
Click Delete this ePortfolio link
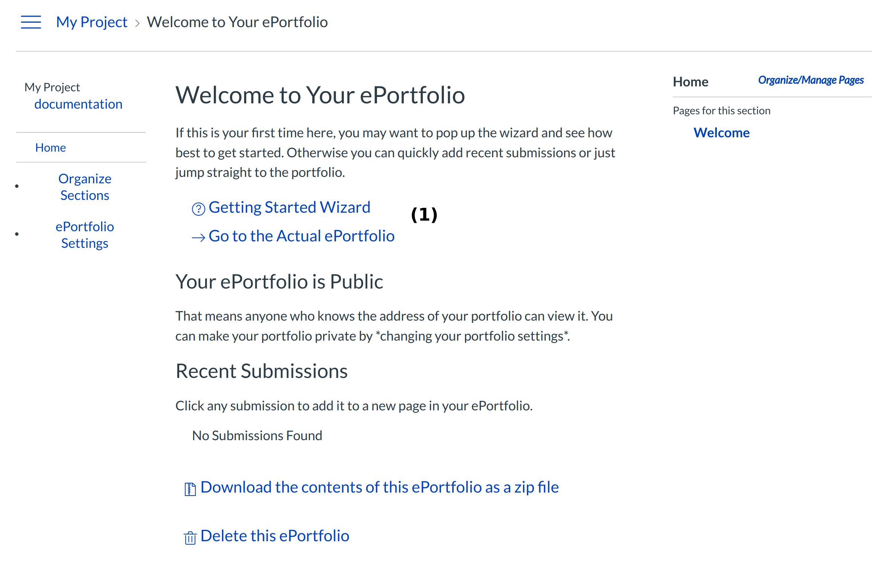pyautogui.click(x=275, y=536)
